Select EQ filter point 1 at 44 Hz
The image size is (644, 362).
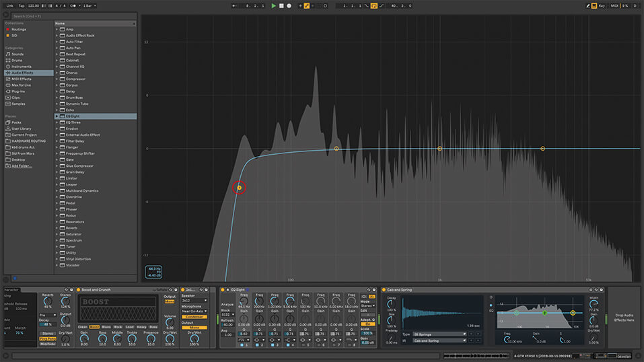pyautogui.click(x=239, y=188)
